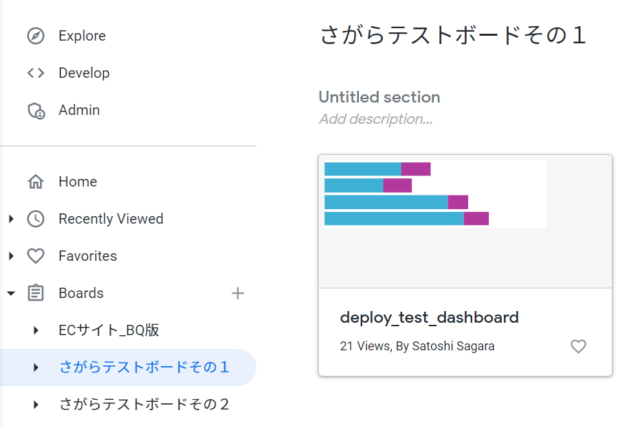This screenshot has width=640, height=426.
Task: Expand the ECサイト_BQ版 board arrow
Action: [36, 330]
